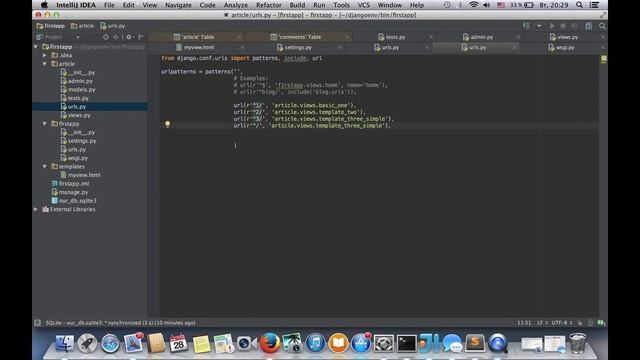Click the yellow lightbulb intention icon
The width and height of the screenshot is (640, 360).
(167, 124)
